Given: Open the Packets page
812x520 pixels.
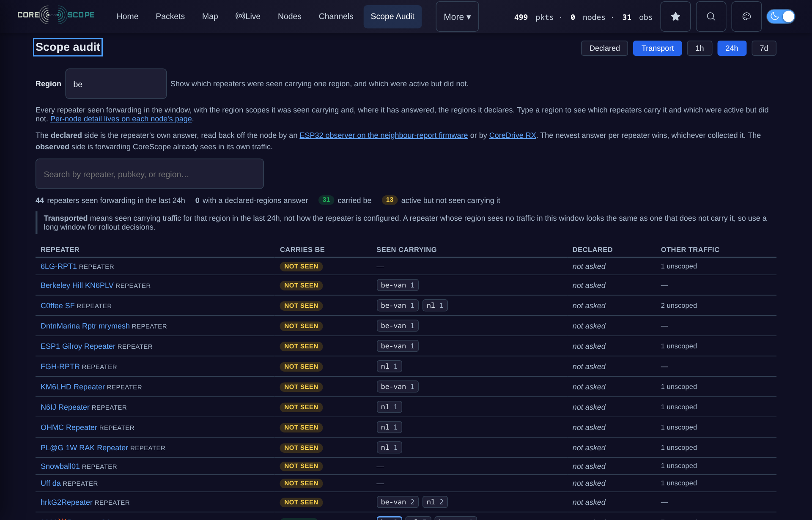Looking at the screenshot, I should click(170, 16).
